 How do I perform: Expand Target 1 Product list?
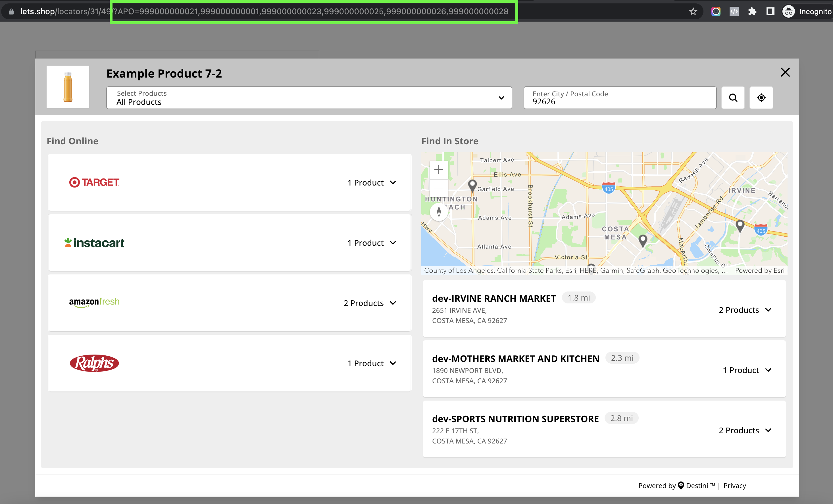click(x=372, y=182)
